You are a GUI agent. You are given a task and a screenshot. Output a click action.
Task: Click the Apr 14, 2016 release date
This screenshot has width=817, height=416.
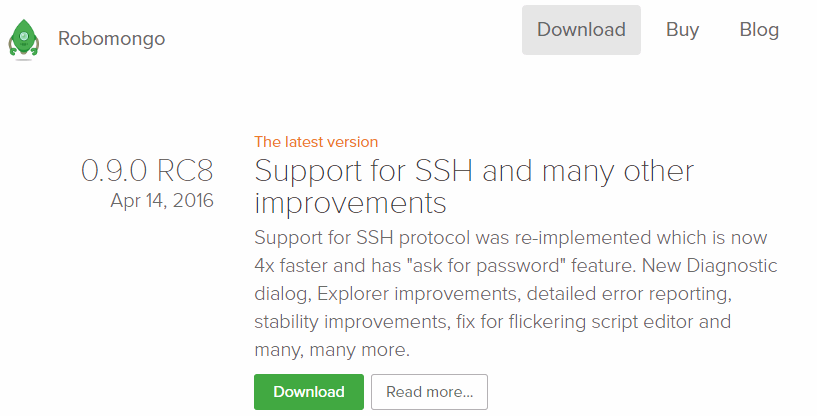162,201
